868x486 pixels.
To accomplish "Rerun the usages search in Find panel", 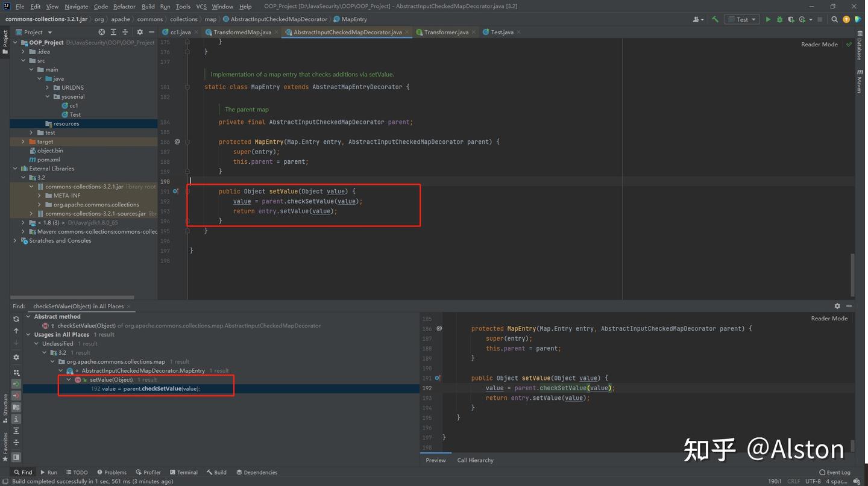I will click(x=16, y=319).
